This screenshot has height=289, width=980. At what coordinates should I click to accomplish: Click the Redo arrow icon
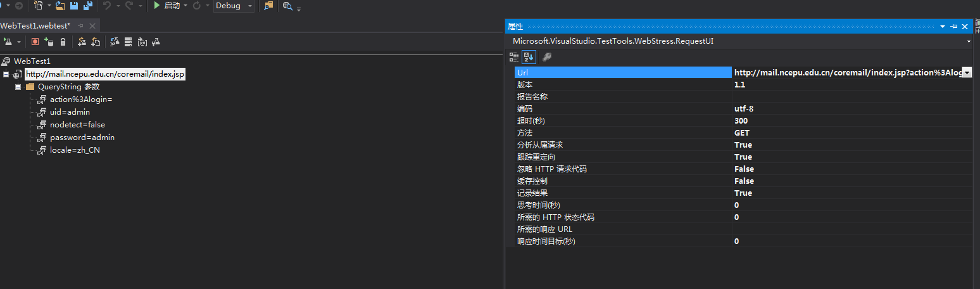129,6
